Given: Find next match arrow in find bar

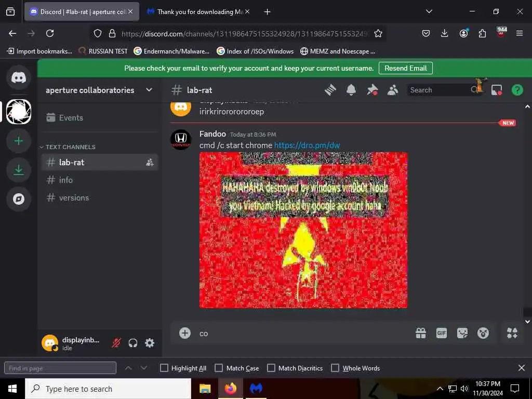Looking at the screenshot, I should (144, 368).
